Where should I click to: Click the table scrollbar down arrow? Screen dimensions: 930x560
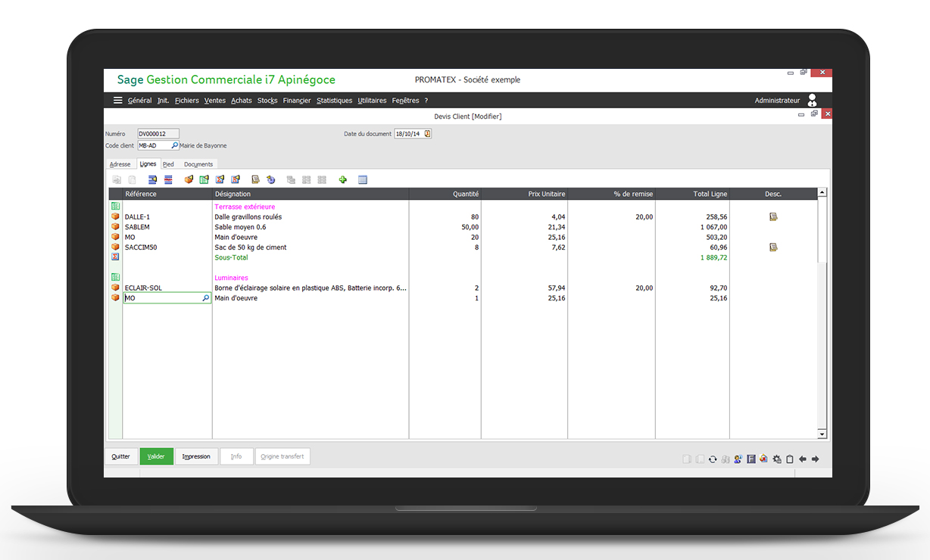coord(822,434)
